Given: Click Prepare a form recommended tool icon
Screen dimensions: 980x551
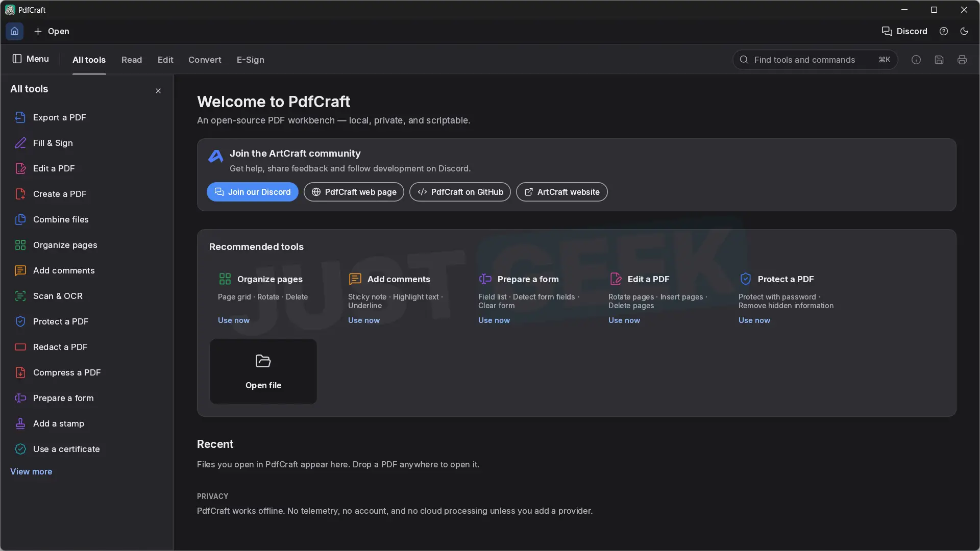Looking at the screenshot, I should pyautogui.click(x=485, y=279).
